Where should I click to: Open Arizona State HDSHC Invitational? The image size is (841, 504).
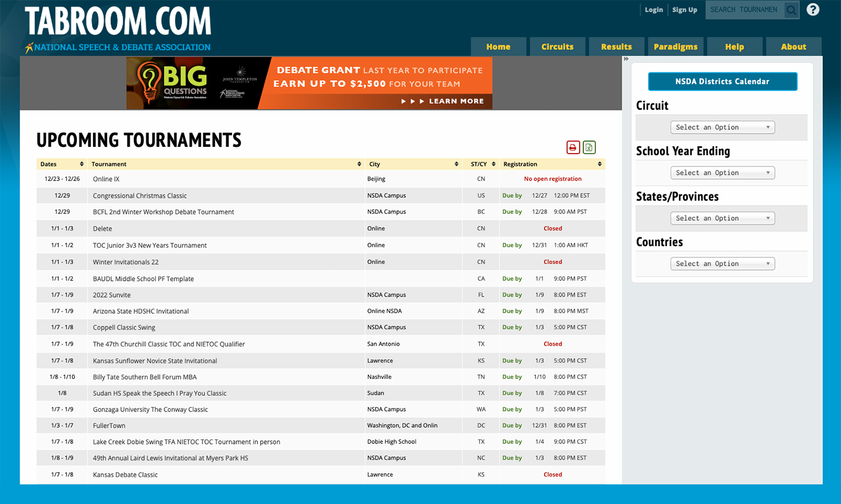141,311
